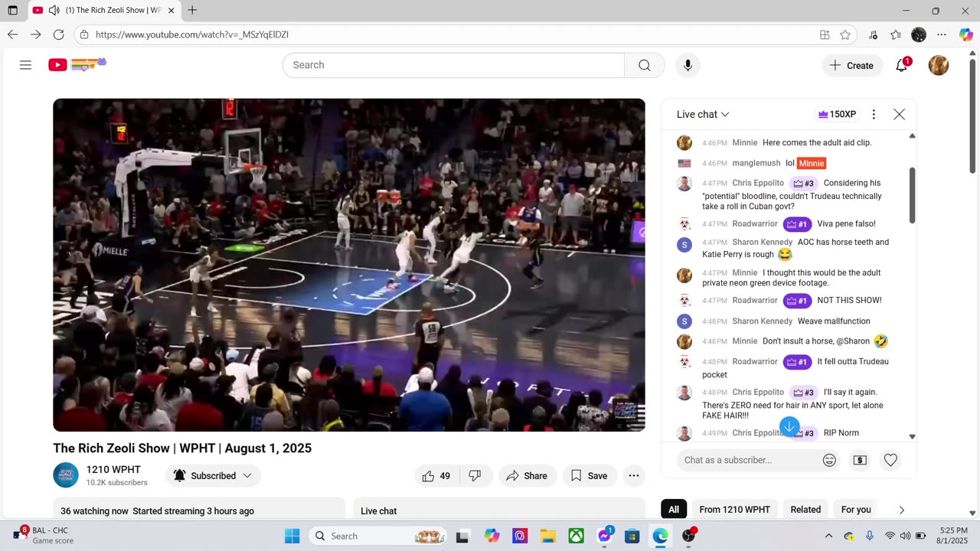This screenshot has height=551, width=980.
Task: Open the Xbox app on taskbar
Action: 576,536
